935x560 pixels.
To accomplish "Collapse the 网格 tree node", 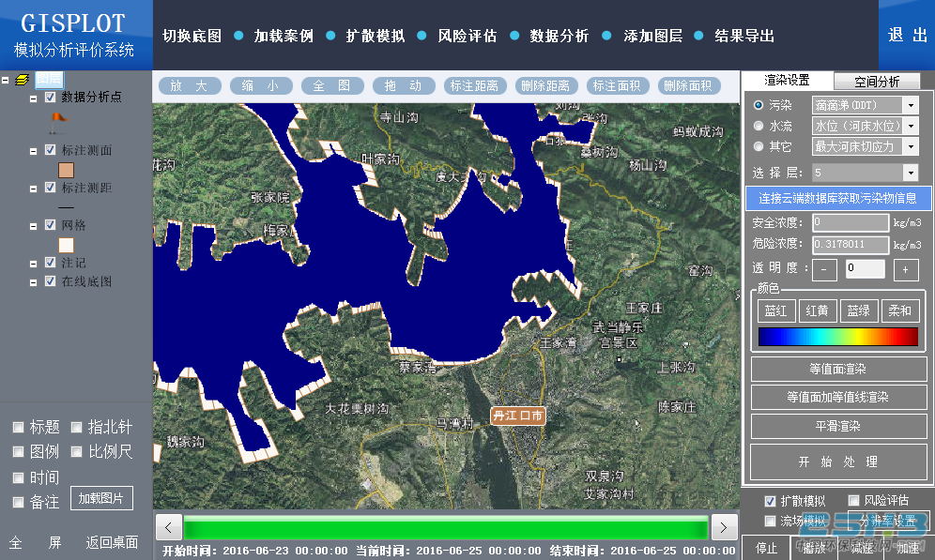I will 34,226.
